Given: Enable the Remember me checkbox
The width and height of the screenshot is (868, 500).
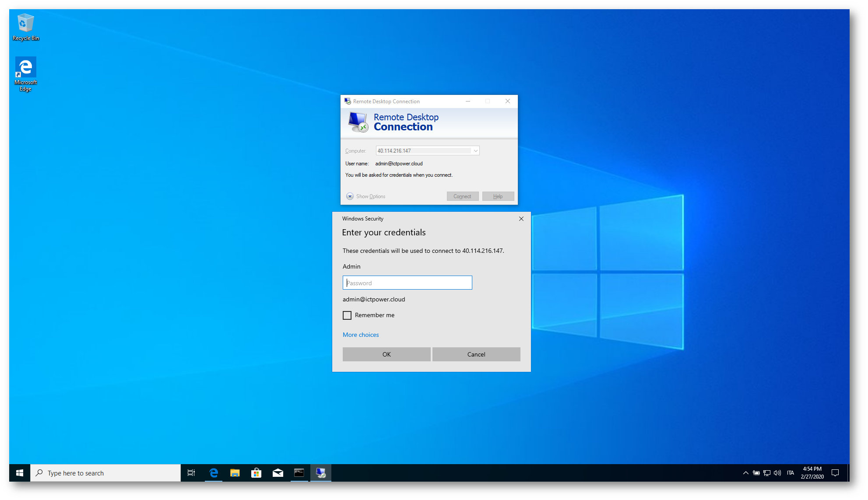Looking at the screenshot, I should click(x=347, y=315).
